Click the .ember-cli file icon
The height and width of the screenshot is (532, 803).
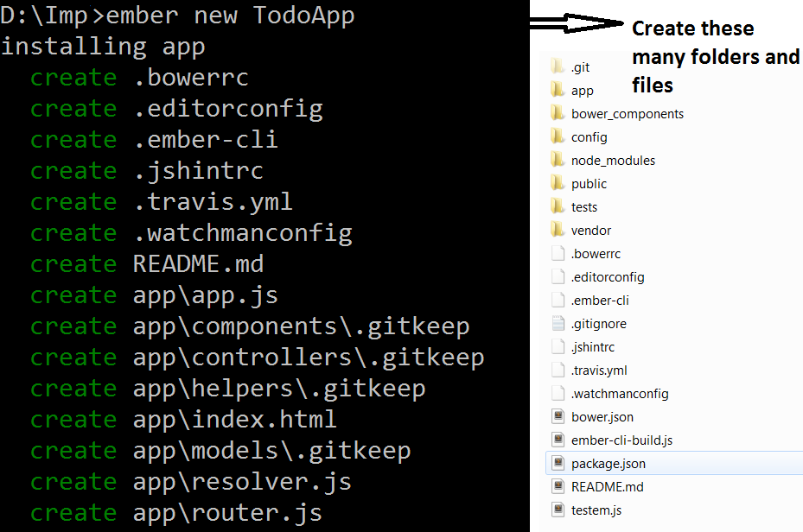coord(558,300)
